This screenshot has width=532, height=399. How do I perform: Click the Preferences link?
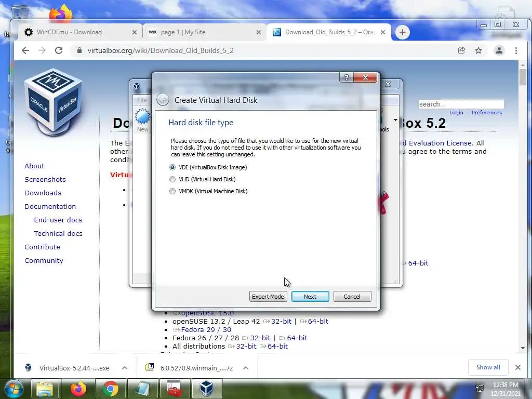pyautogui.click(x=486, y=113)
